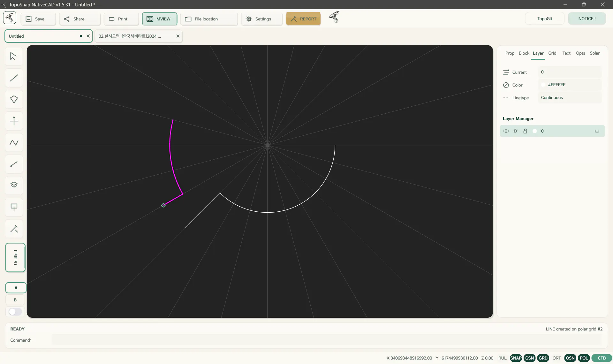Viewport: 613px width, 364px height.
Task: Open the NOTICE ! button
Action: [587, 19]
